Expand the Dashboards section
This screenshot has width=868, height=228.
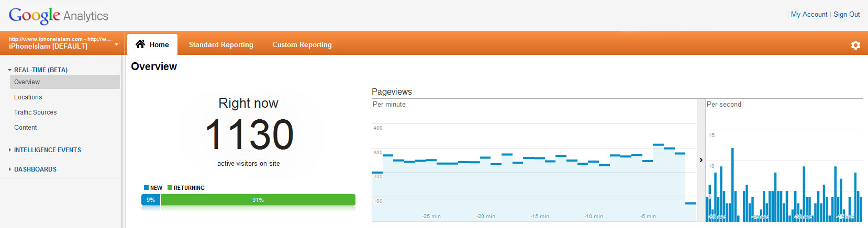[10, 169]
